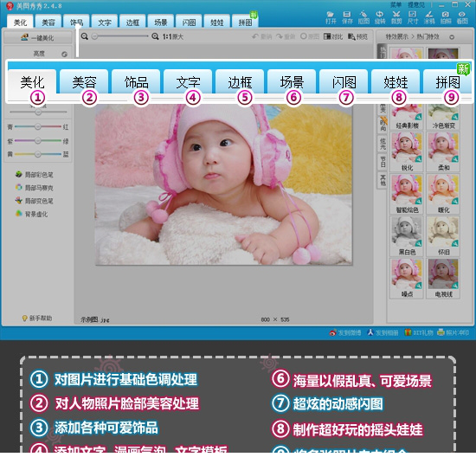The image size is (476, 470).
Task: Select the 节日 effects category tab
Action: 383,162
